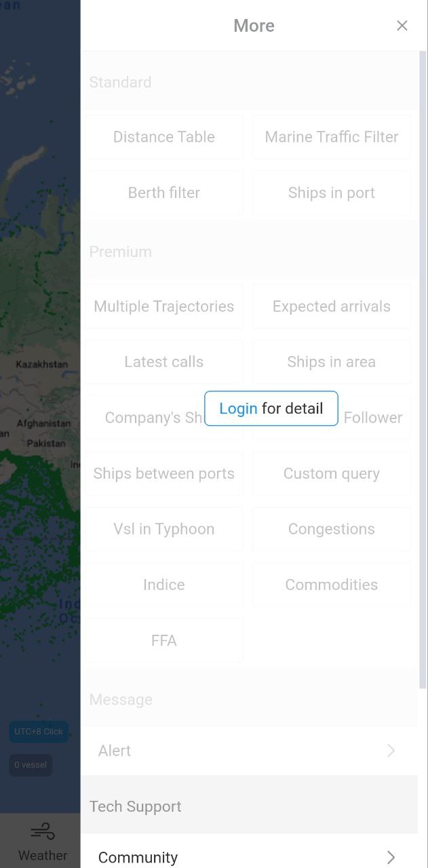
Task: Open Latest calls
Action: tap(163, 362)
